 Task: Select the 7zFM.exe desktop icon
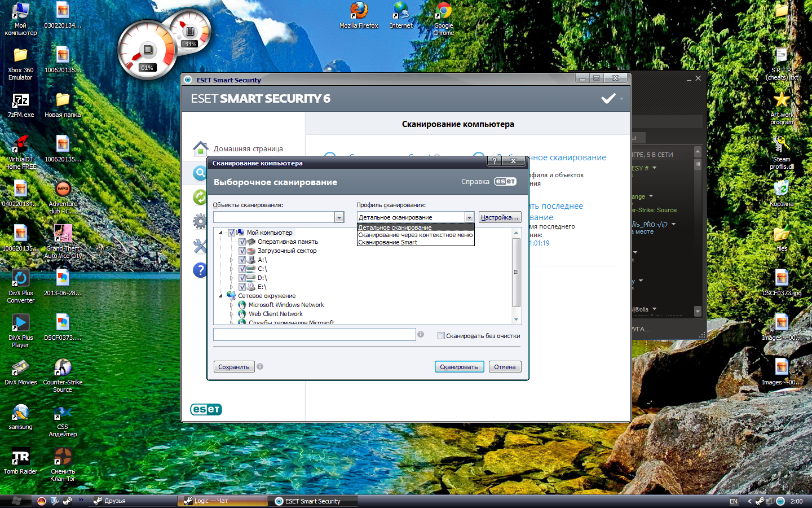pyautogui.click(x=20, y=104)
